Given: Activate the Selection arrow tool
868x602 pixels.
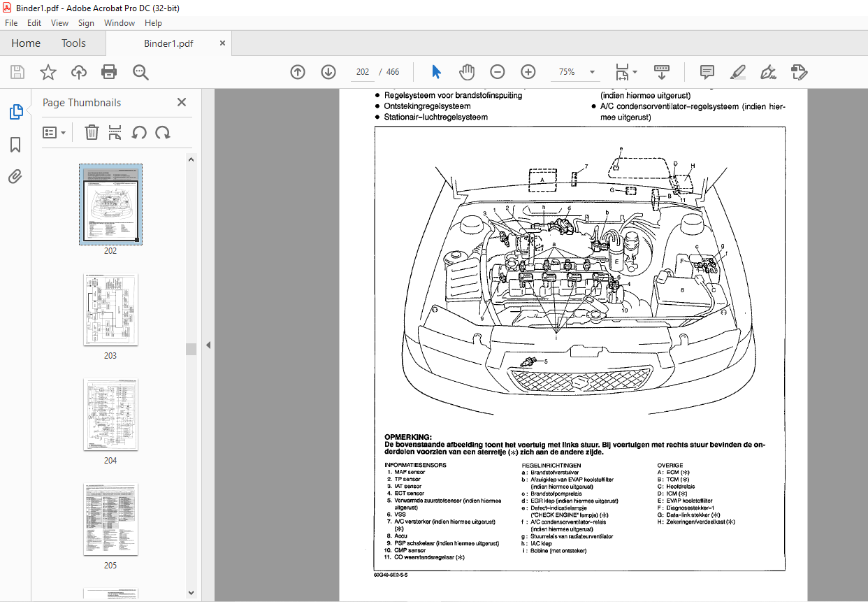Looking at the screenshot, I should [437, 72].
